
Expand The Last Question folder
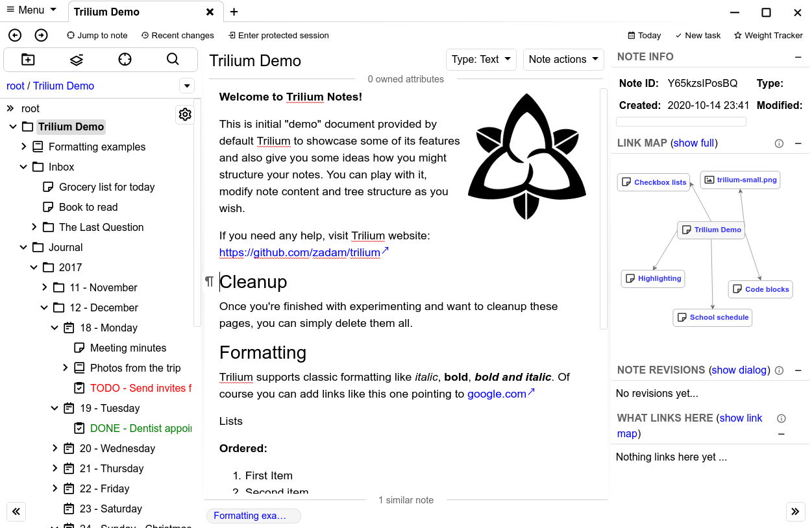(x=34, y=227)
